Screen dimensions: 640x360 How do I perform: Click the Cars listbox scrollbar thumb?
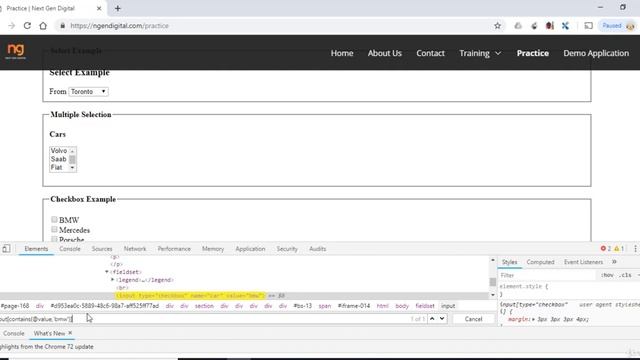pos(72,159)
